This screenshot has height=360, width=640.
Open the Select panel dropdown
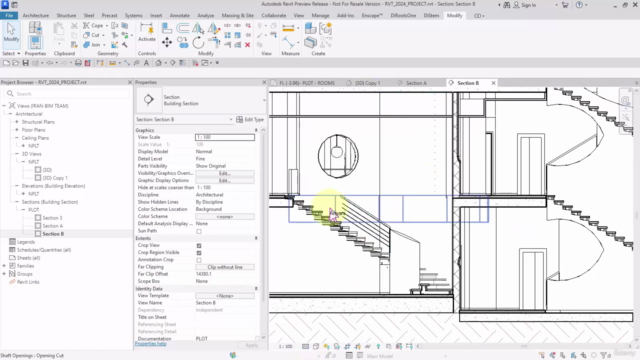(x=11, y=53)
